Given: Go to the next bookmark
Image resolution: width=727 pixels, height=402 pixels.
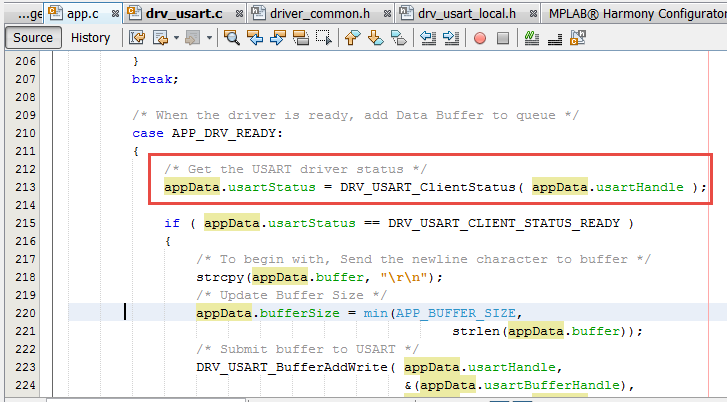Looking at the screenshot, I should point(375,38).
